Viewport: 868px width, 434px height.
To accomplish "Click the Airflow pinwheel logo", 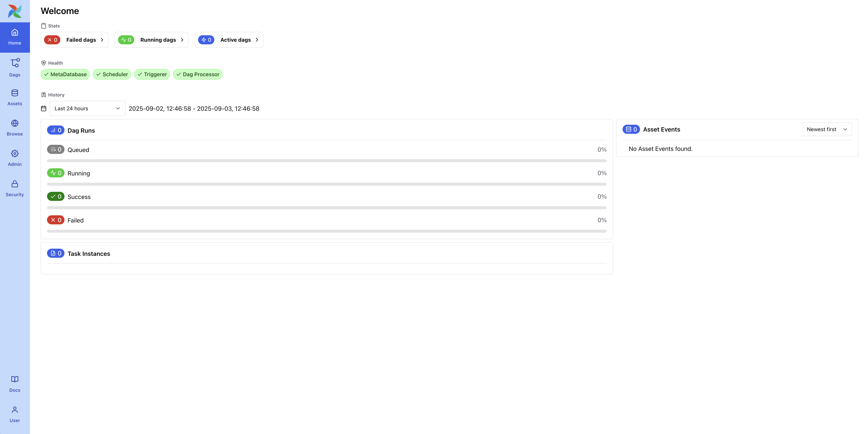I will click(15, 11).
